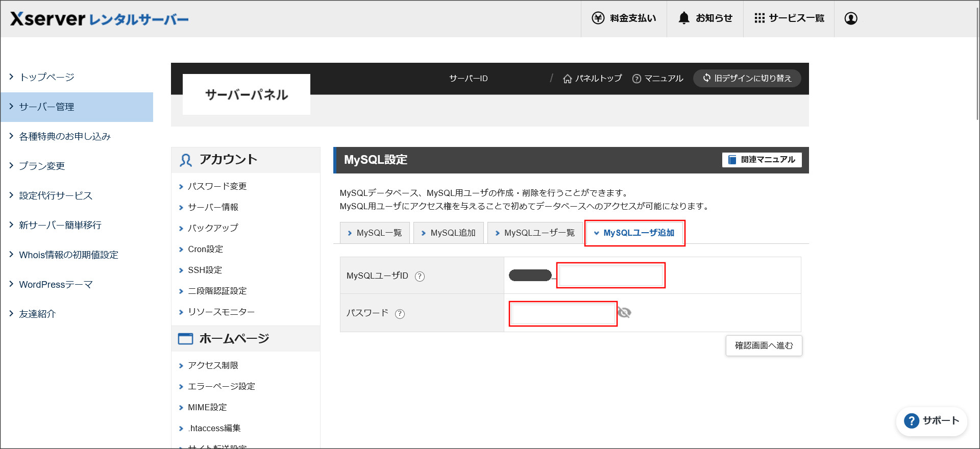Go to パネルトップ link
The image size is (980, 449).
click(x=593, y=79)
